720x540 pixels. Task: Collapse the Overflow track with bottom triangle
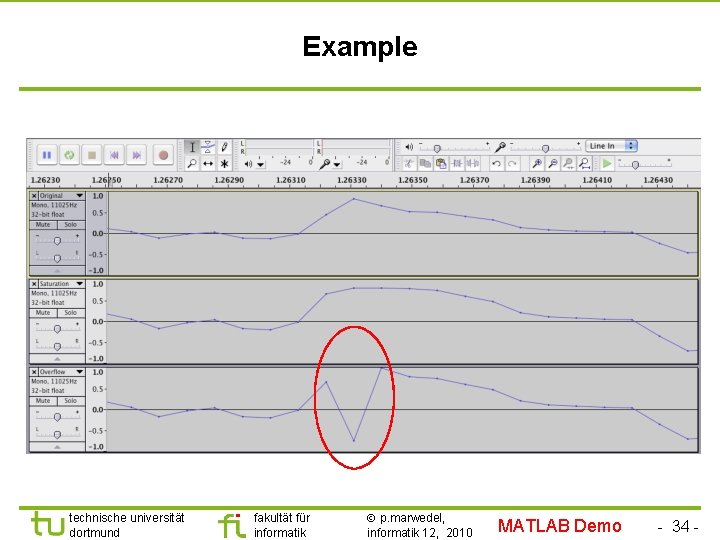pos(57,447)
